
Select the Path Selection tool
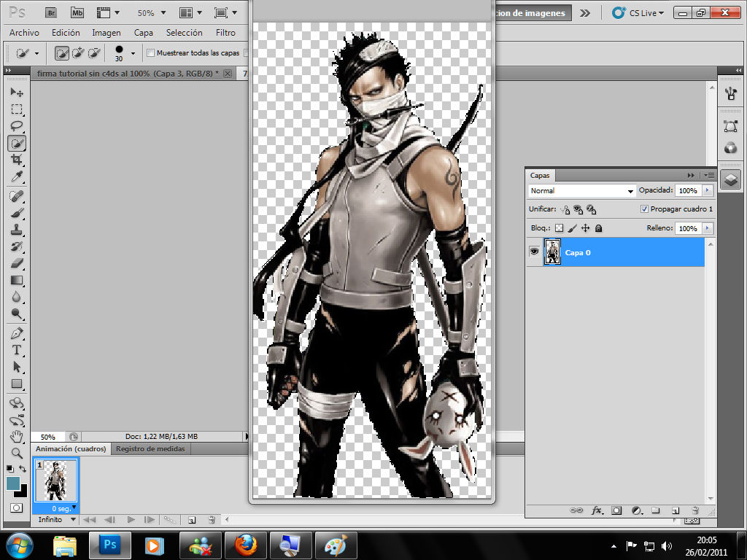(x=17, y=367)
